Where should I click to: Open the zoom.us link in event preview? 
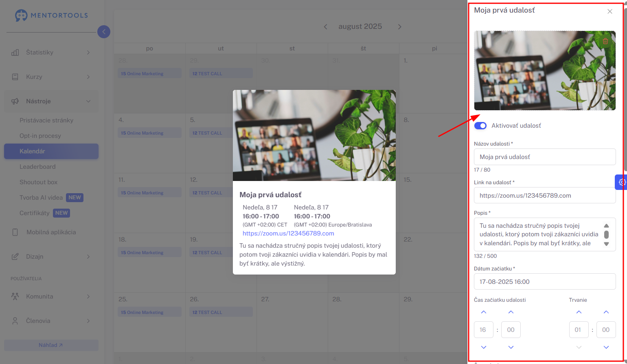(288, 233)
